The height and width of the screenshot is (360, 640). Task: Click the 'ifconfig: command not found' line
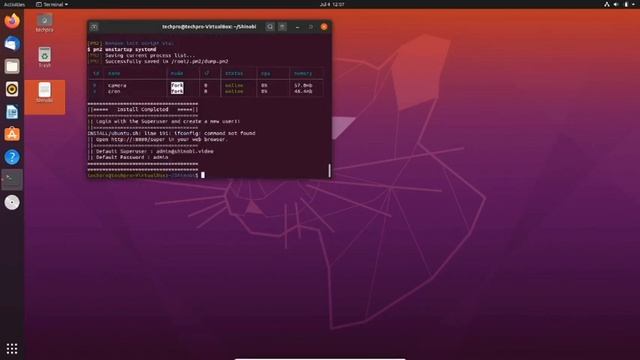[x=171, y=133]
